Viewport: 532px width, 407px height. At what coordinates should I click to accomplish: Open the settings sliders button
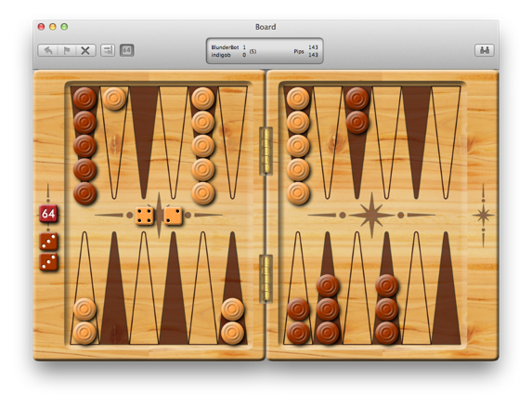pos(108,50)
